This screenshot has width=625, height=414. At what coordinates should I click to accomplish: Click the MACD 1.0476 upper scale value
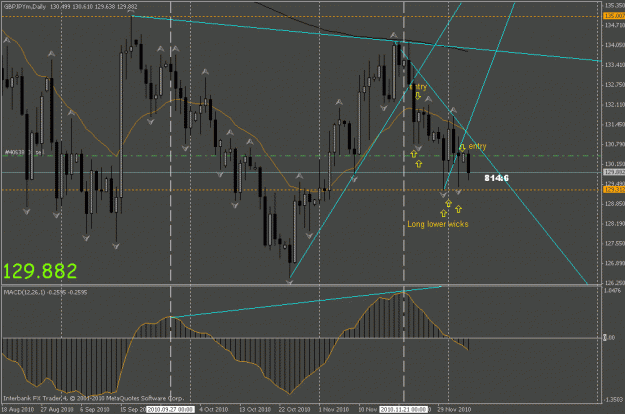tap(612, 291)
